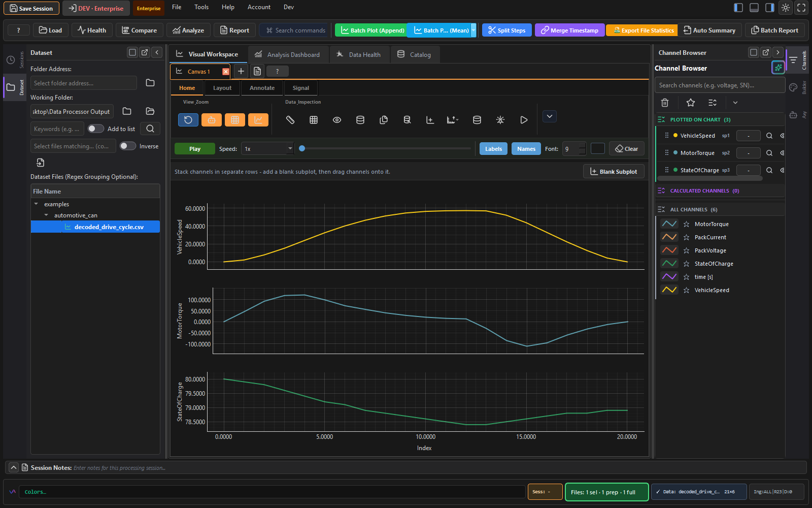Click the Save Session button
812x508 pixels.
click(x=31, y=8)
